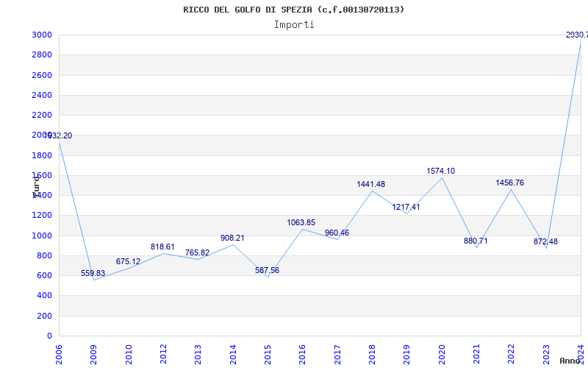
Task: Click the 0 y-axis tick label
Action: click(x=49, y=336)
